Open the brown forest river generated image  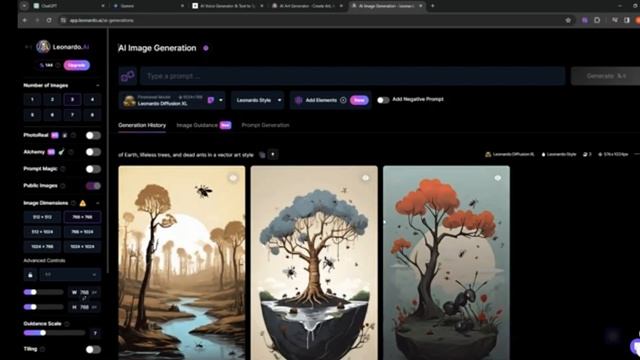[182, 263]
